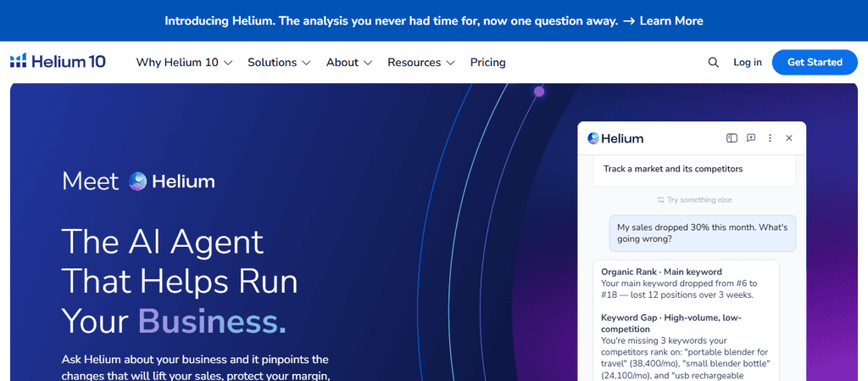Open the Pricing page

tap(487, 63)
